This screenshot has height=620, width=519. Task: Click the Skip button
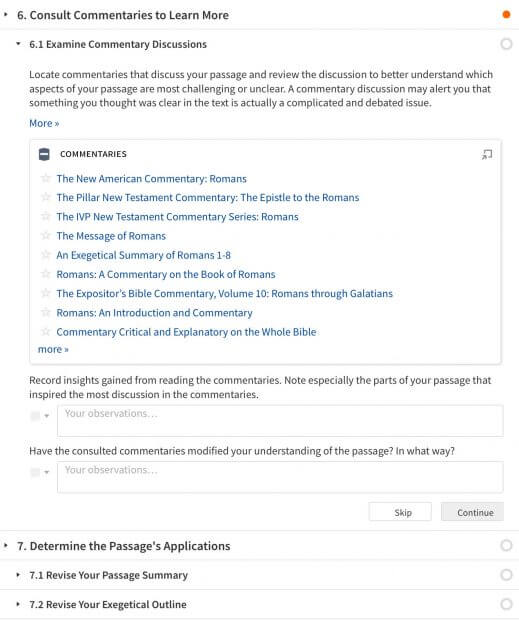(400, 512)
